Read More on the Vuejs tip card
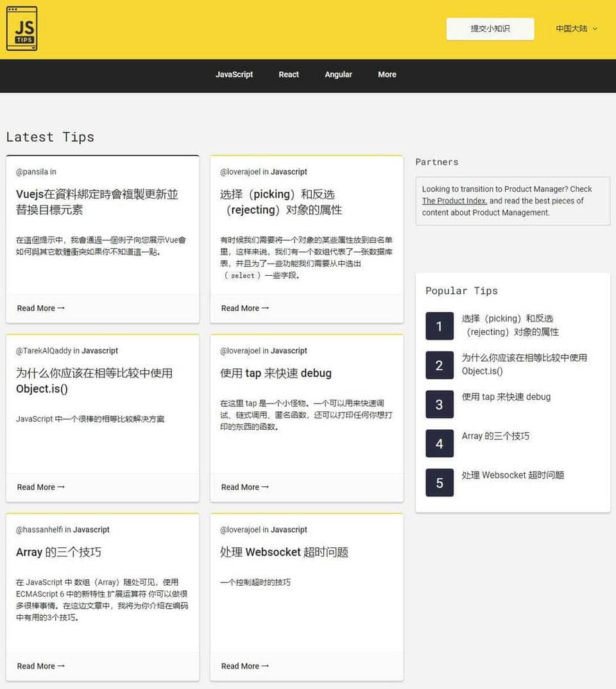The width and height of the screenshot is (616, 689). (x=41, y=308)
